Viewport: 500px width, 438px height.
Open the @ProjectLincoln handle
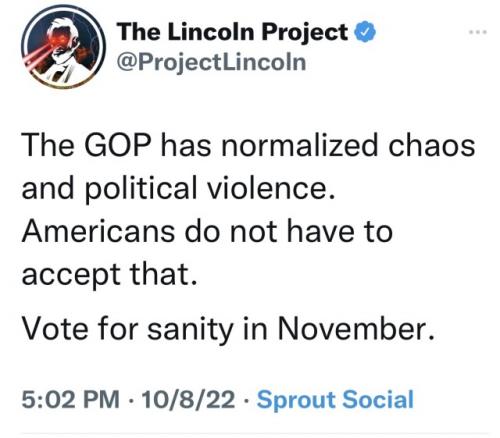click(211, 62)
